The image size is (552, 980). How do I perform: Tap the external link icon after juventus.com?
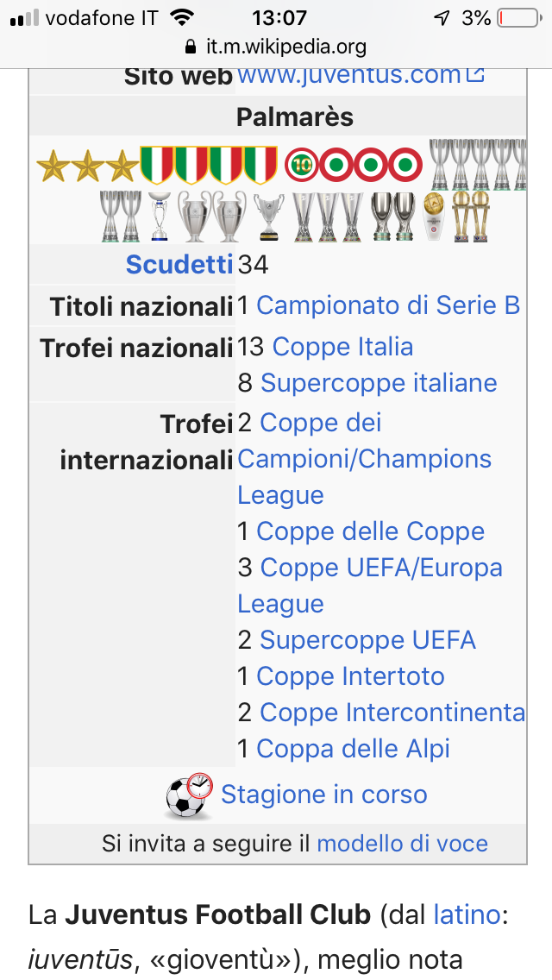[x=476, y=74]
